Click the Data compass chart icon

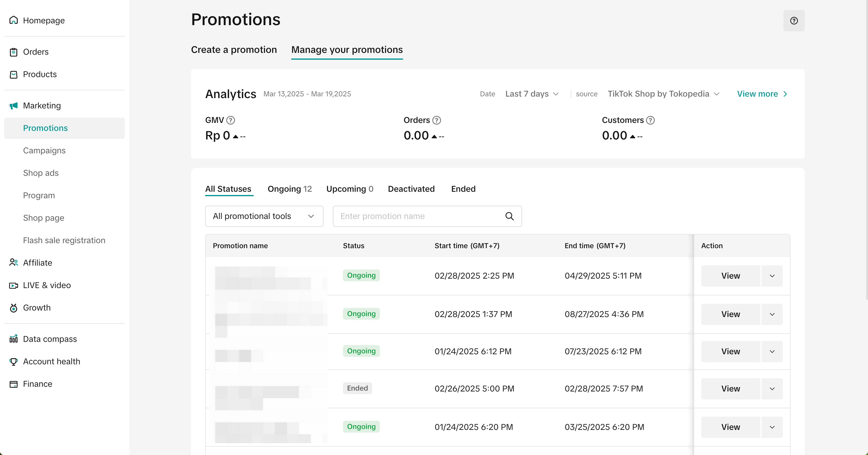[14, 339]
